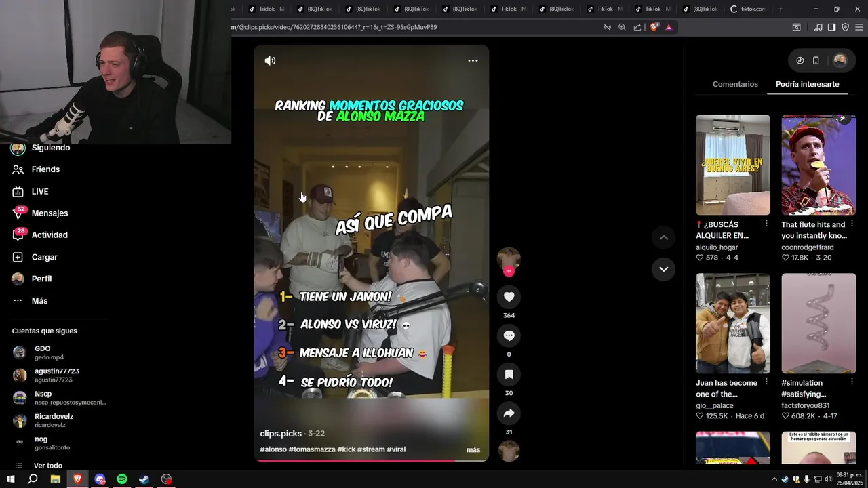The image size is (868, 488).
Task: Go to the previous video with up chevron
Action: click(663, 237)
